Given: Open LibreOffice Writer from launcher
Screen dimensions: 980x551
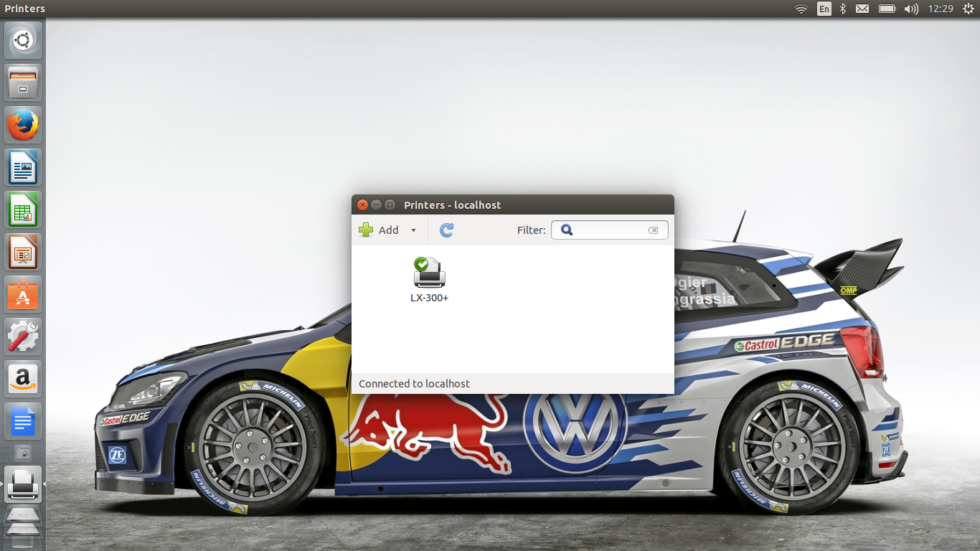Looking at the screenshot, I should tap(23, 167).
